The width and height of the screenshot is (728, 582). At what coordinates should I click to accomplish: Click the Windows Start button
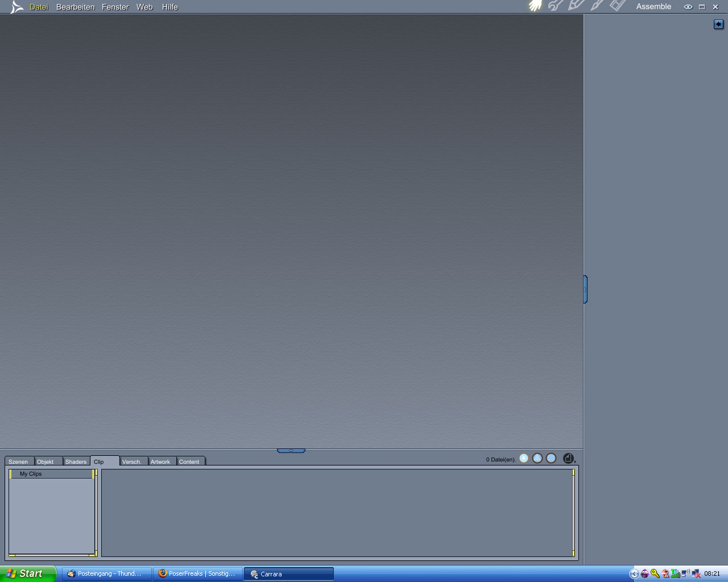pyautogui.click(x=28, y=573)
